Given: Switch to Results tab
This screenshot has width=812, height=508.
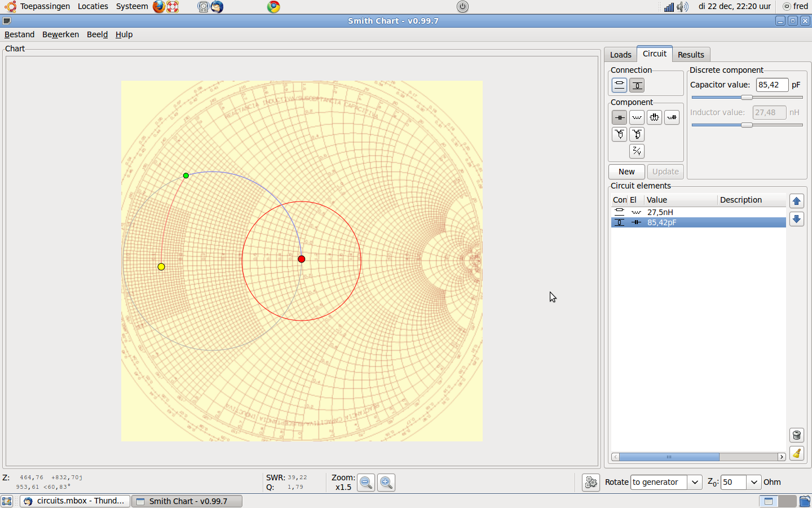Looking at the screenshot, I should pos(691,55).
